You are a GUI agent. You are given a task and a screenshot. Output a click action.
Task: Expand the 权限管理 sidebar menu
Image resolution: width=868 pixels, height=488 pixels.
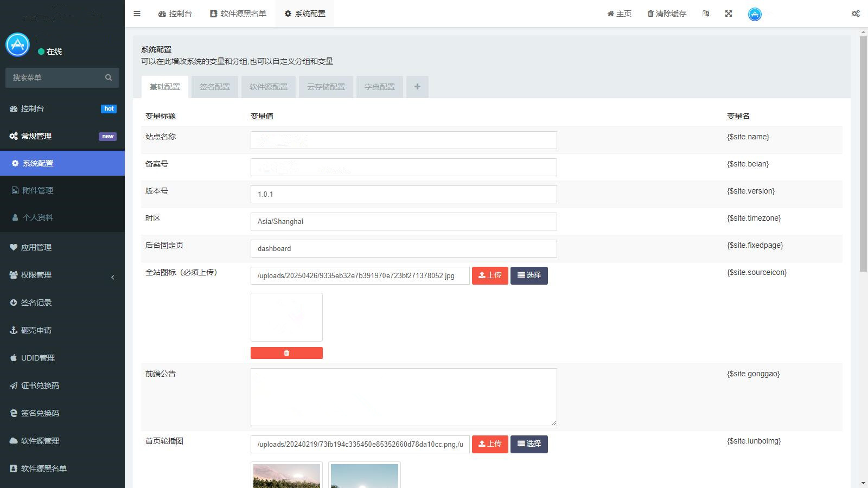[x=62, y=275]
